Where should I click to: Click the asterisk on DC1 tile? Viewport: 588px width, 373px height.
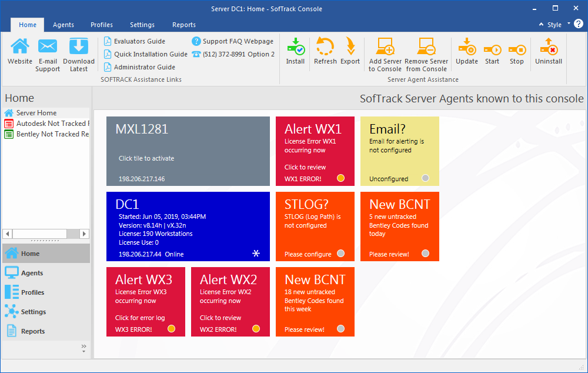pos(256,254)
